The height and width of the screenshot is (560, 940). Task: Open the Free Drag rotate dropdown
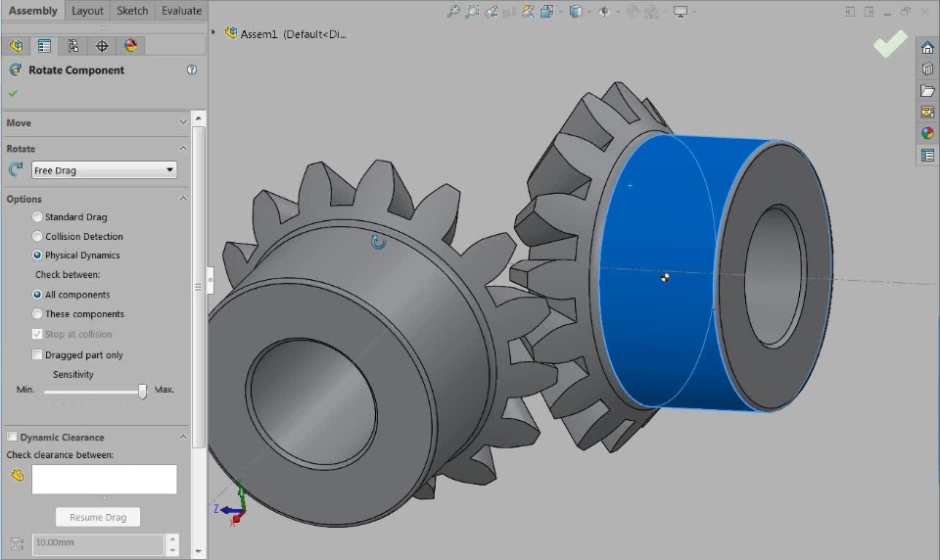click(104, 170)
